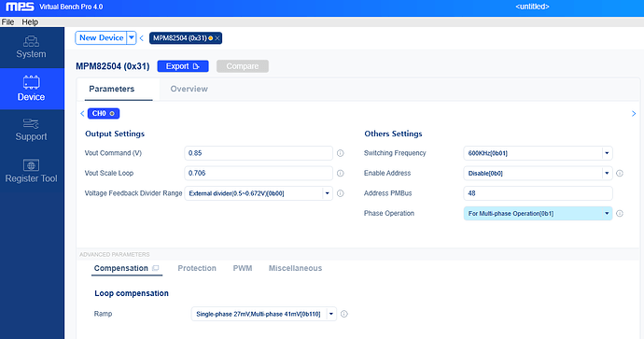Click the Output Settings heading
The width and height of the screenshot is (644, 339).
pyautogui.click(x=115, y=134)
